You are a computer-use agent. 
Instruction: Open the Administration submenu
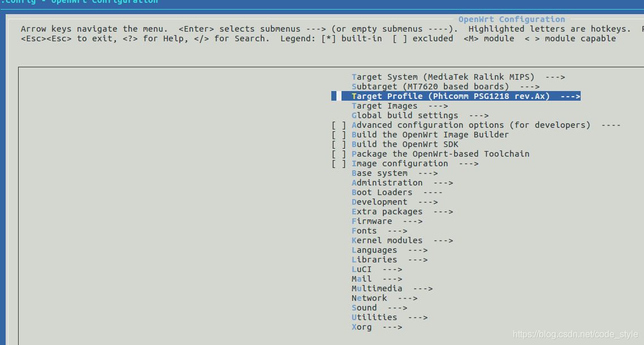(x=402, y=183)
